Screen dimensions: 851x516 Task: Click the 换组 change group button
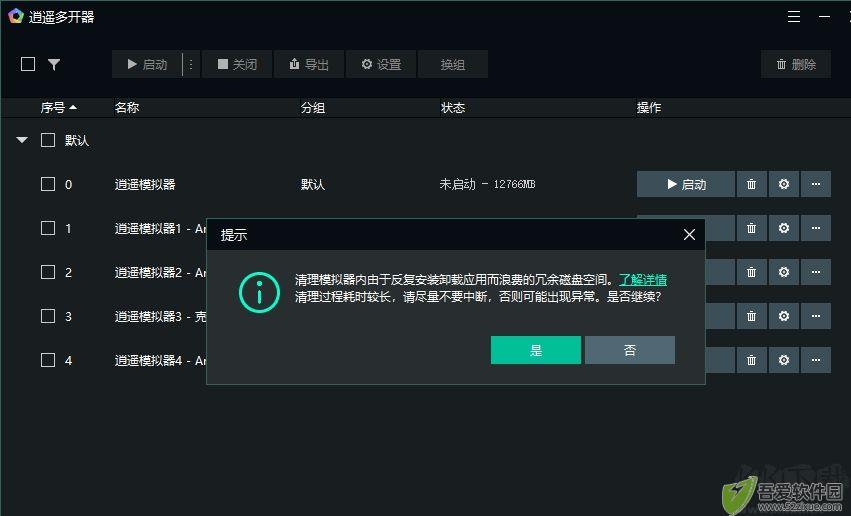click(453, 64)
